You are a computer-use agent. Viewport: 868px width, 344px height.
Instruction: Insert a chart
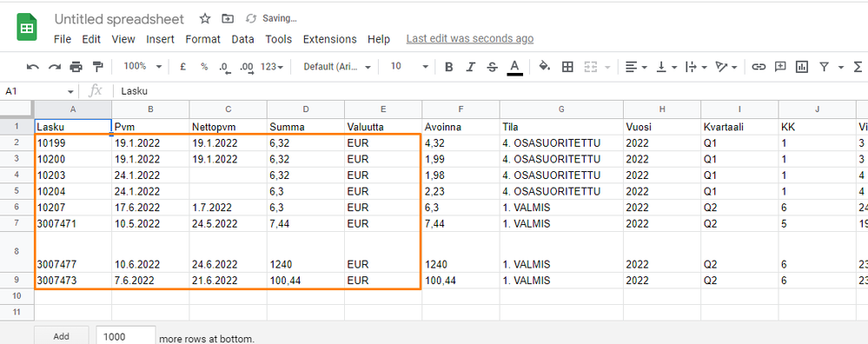802,67
